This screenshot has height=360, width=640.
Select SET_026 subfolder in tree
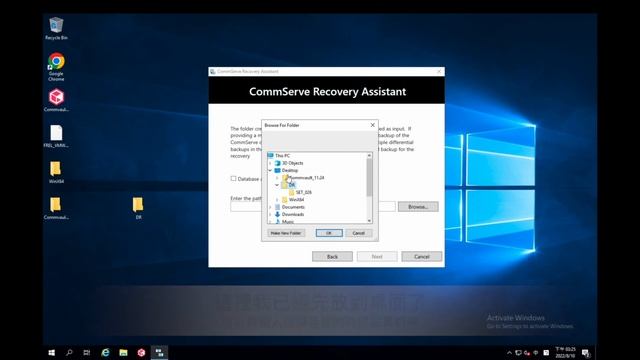pyautogui.click(x=303, y=192)
